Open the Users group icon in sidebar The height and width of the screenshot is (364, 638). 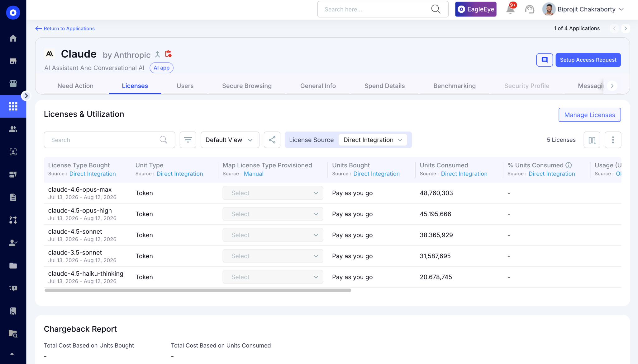(x=13, y=129)
